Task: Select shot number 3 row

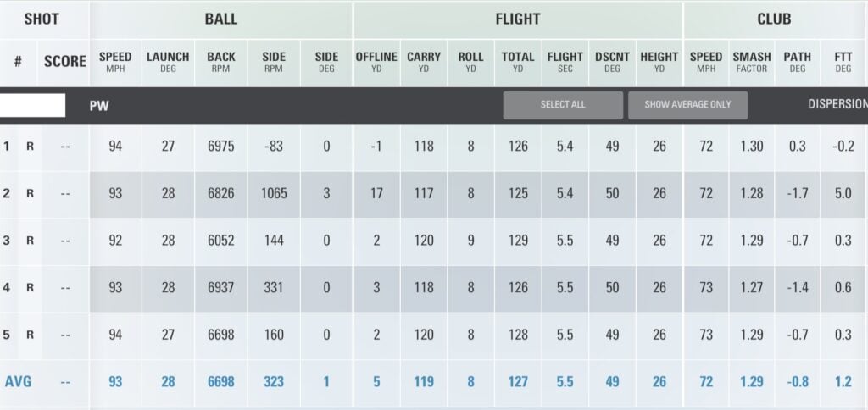Action: (x=7, y=241)
